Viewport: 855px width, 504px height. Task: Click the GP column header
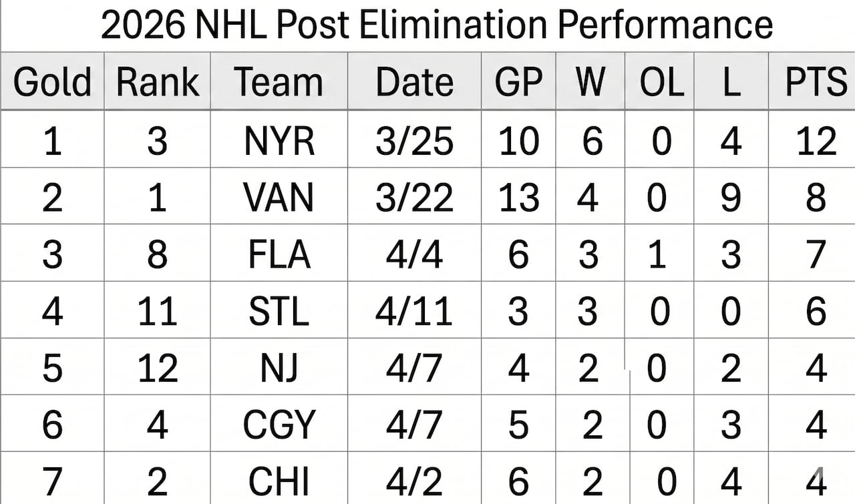click(x=518, y=82)
